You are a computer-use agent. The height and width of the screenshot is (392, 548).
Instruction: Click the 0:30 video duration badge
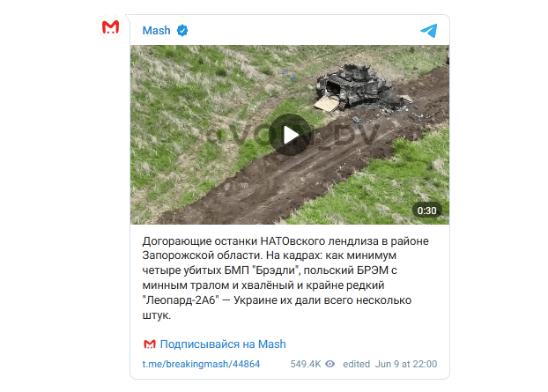[x=426, y=211]
